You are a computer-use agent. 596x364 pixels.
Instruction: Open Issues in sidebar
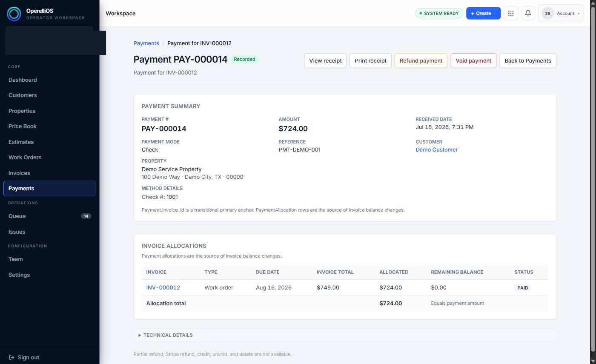[x=49, y=232]
